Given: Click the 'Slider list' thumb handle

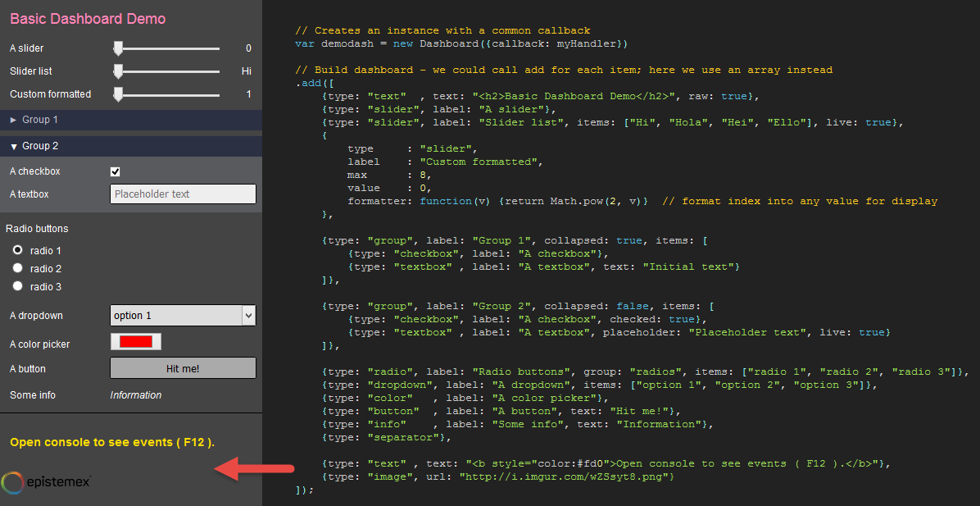Looking at the screenshot, I should [x=117, y=71].
